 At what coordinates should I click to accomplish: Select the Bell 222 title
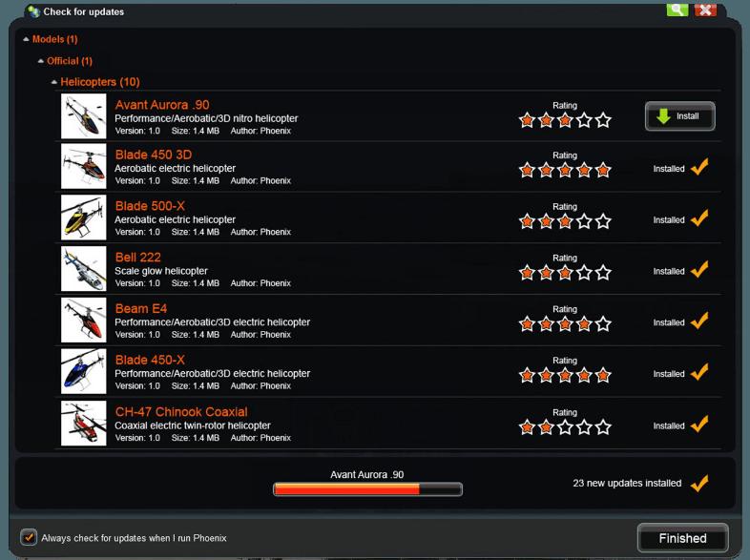point(137,258)
